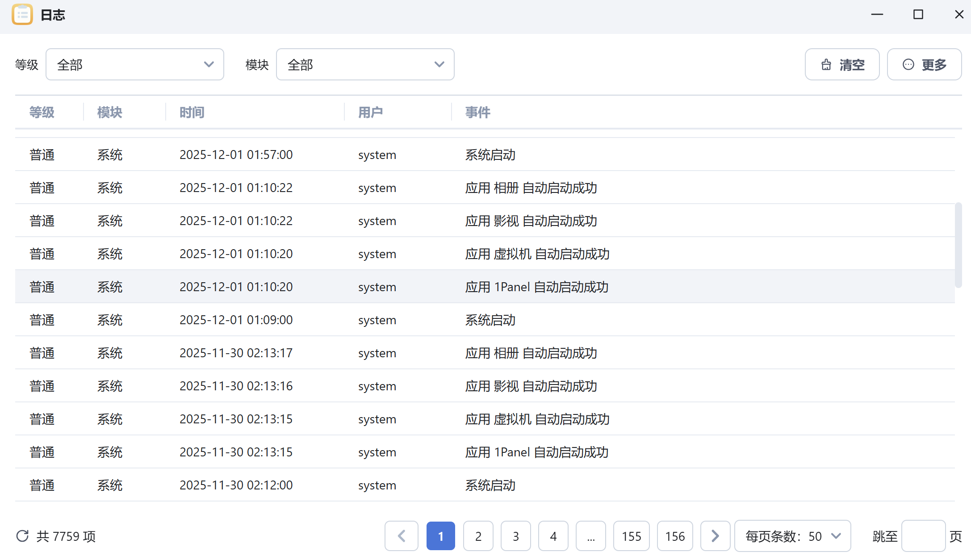This screenshot has width=971, height=560.
Task: Open the 每页条数 per-page count dropdown
Action: point(792,536)
